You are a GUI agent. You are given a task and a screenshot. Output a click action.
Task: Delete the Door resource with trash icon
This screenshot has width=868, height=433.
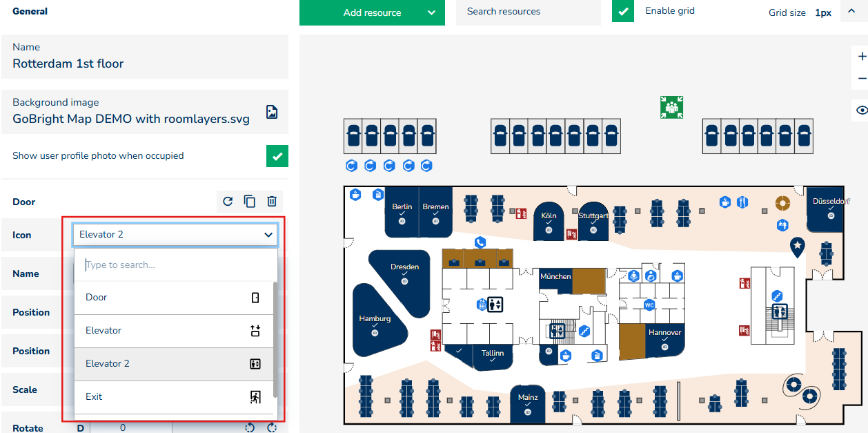click(272, 202)
